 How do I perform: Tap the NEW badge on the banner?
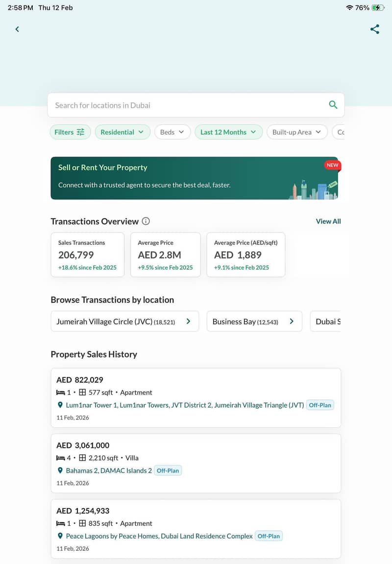tap(332, 165)
